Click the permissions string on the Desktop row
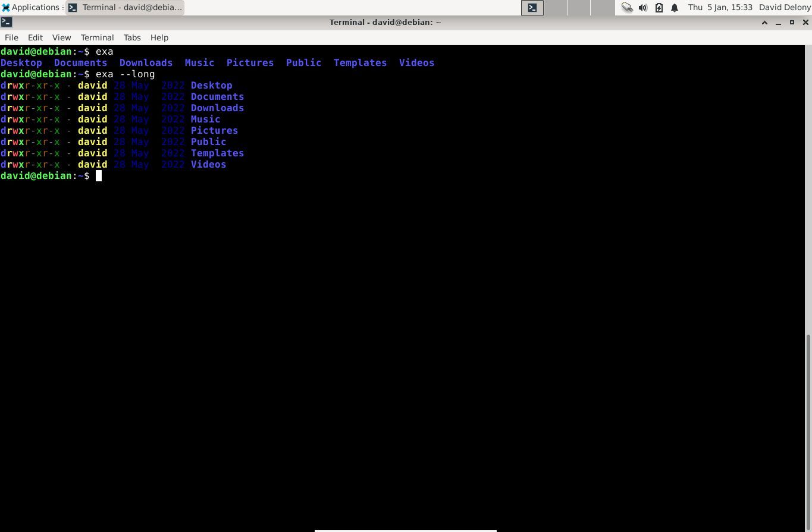Screen dimensions: 812x532 [x=30, y=86]
